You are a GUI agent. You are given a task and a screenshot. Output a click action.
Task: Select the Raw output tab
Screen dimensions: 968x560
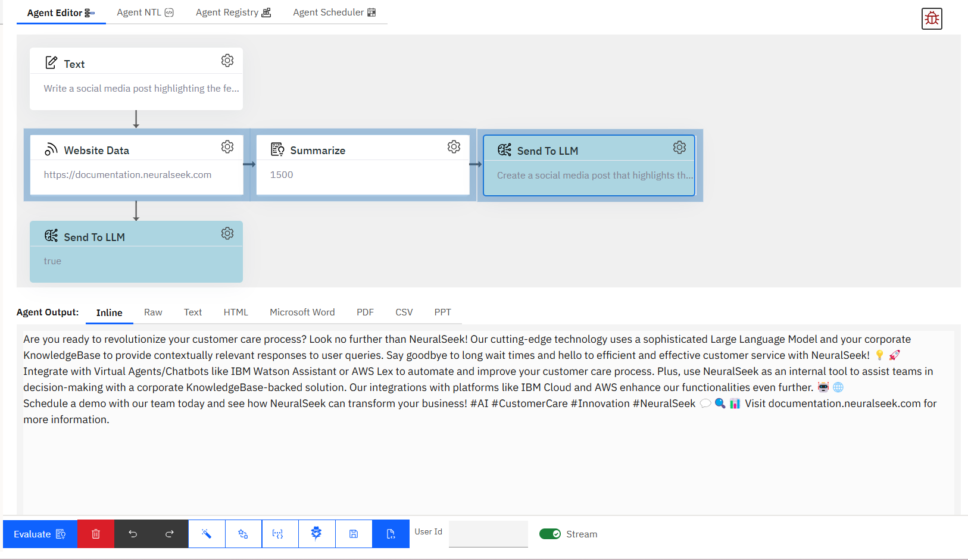tap(153, 312)
